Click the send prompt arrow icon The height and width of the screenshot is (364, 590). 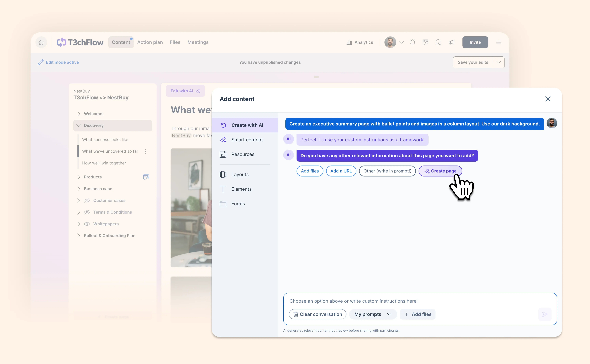545,314
